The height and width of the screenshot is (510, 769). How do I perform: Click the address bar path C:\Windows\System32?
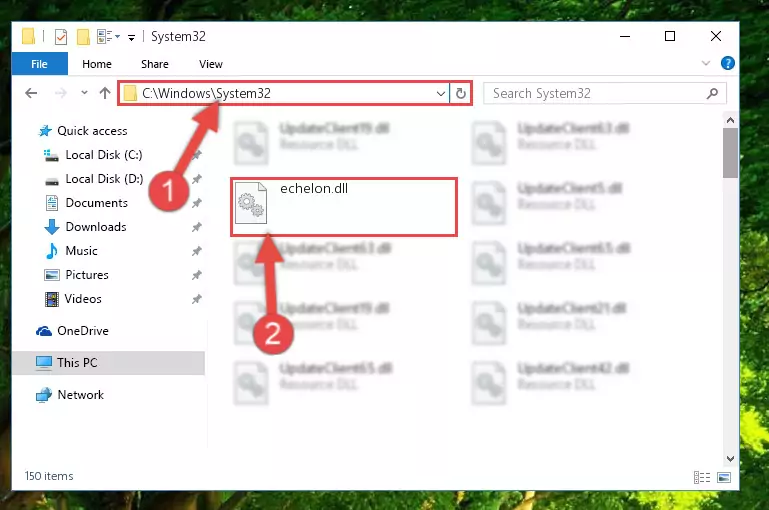tap(206, 93)
